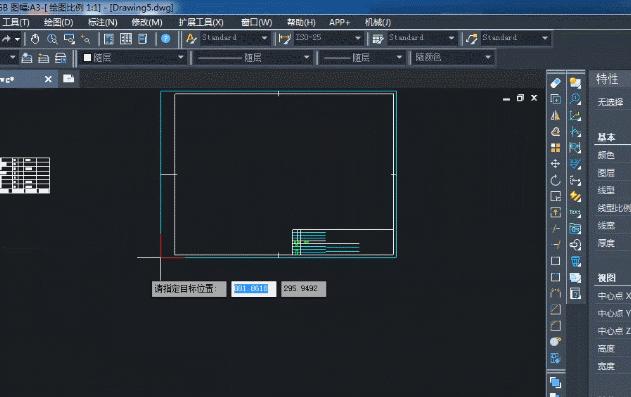
Task: Select the Copy objects tool
Action: [x=555, y=99]
